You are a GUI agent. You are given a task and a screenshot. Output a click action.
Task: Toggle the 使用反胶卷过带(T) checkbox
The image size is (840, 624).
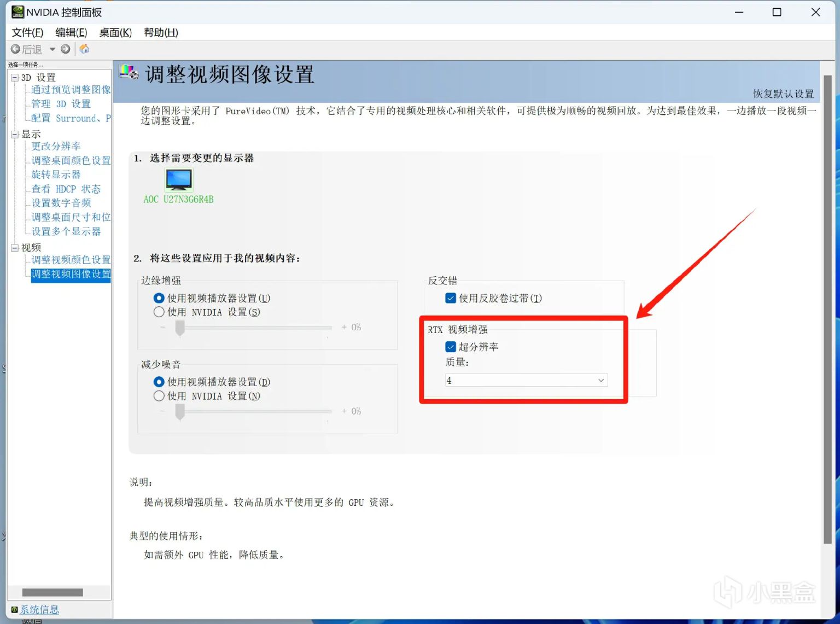click(494, 298)
